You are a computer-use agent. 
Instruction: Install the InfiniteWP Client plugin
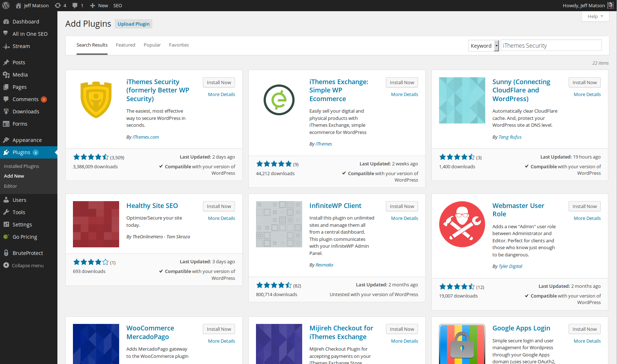402,206
